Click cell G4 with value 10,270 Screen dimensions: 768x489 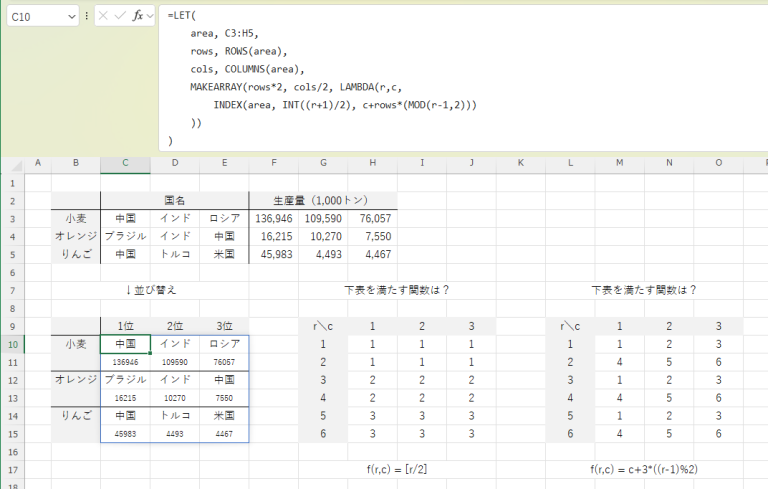click(323, 236)
